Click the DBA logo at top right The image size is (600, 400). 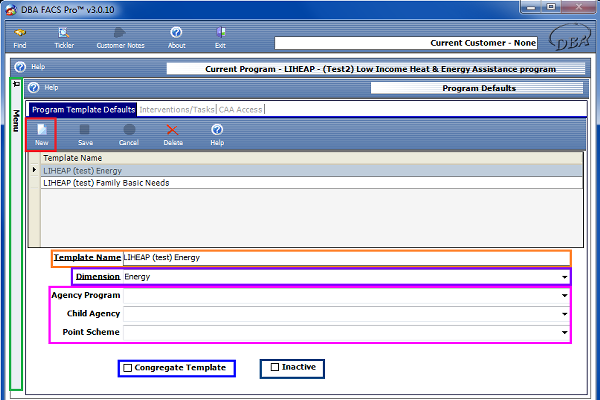tap(570, 39)
